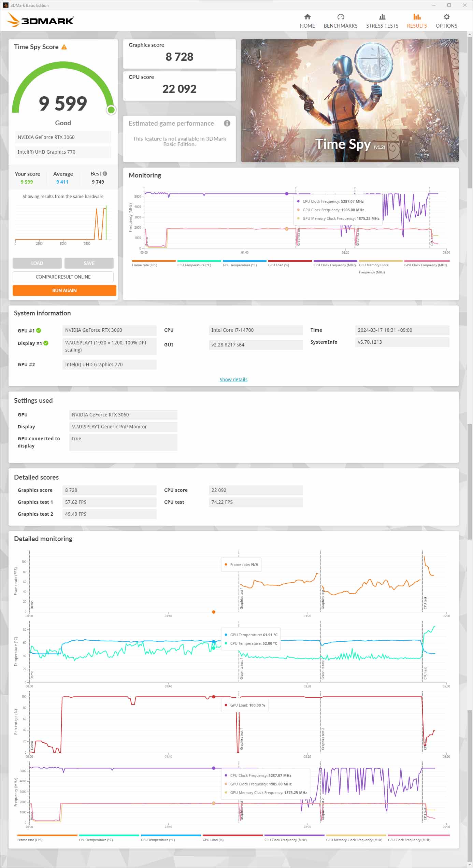
Task: Toggle CPU Clock Frequency legend in Monitoring
Action: click(335, 264)
